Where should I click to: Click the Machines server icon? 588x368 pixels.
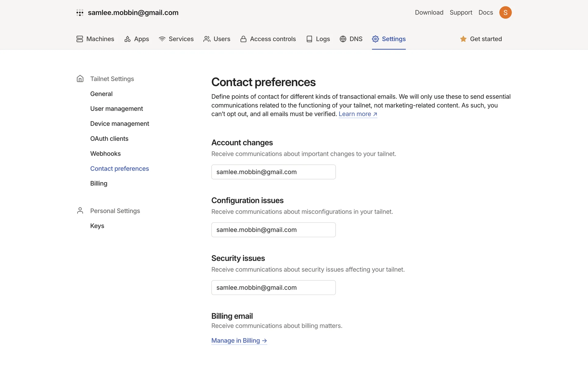point(80,39)
